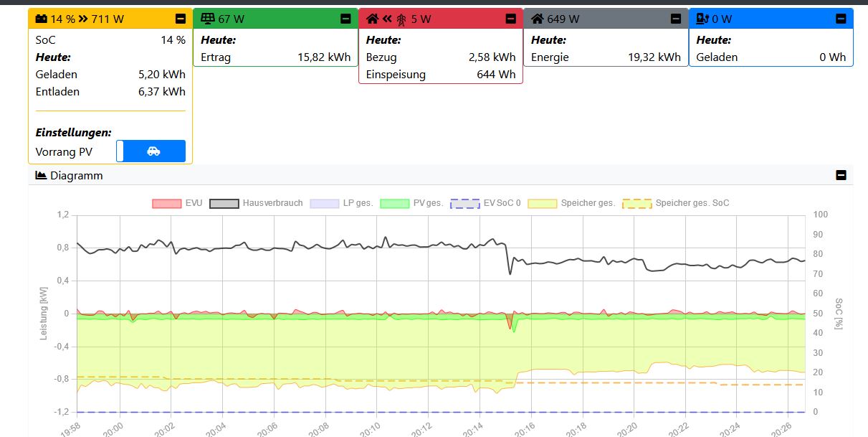Collapse the Diagramm panel
The width and height of the screenshot is (868, 437).
pos(841,175)
